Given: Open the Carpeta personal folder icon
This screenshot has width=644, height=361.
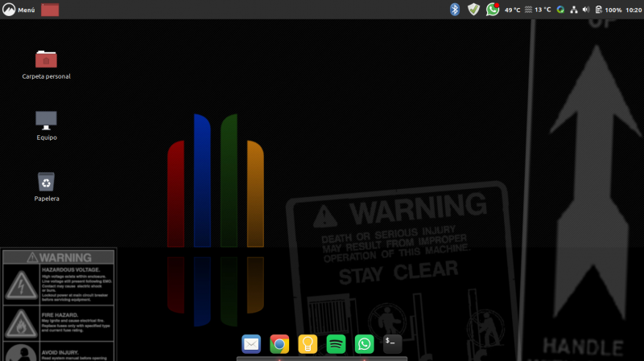Looking at the screenshot, I should pos(46,59).
